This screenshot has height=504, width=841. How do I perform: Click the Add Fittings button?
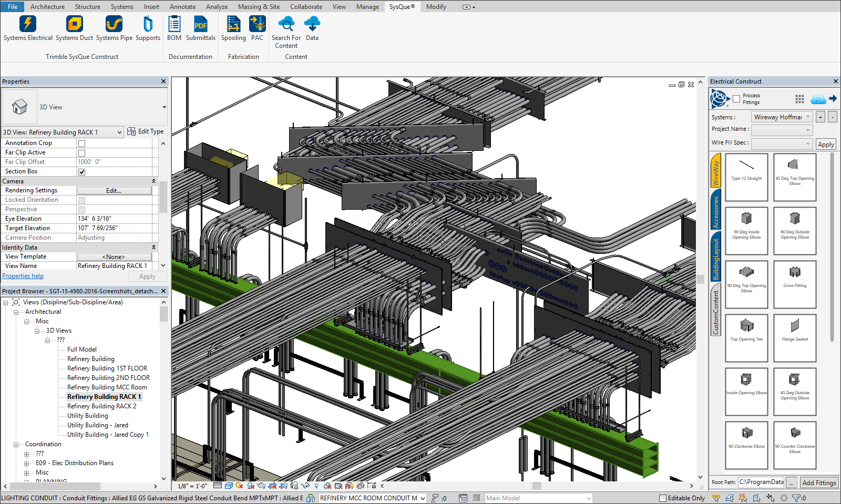click(819, 482)
